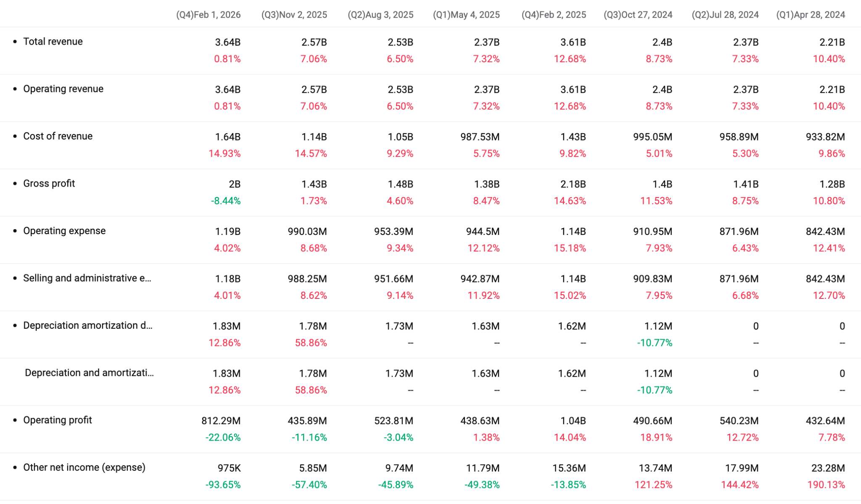Click the Operating profit row label
Viewport: 861px width, 504px height.
(57, 420)
